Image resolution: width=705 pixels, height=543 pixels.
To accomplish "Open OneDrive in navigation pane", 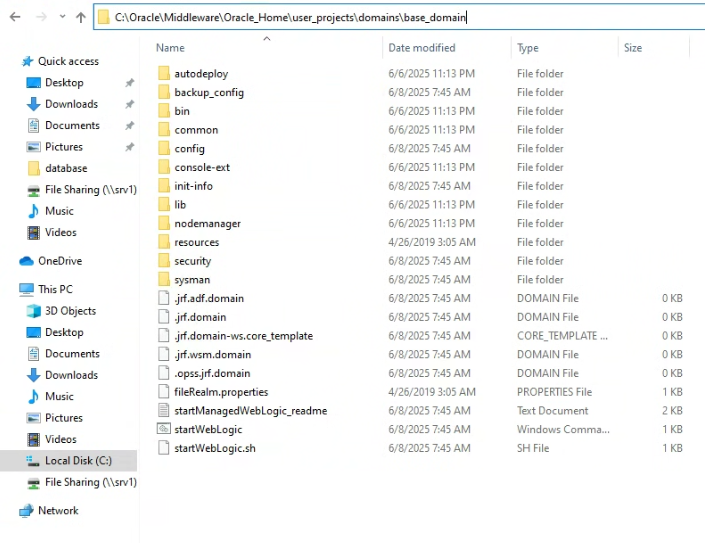I will pos(60,261).
